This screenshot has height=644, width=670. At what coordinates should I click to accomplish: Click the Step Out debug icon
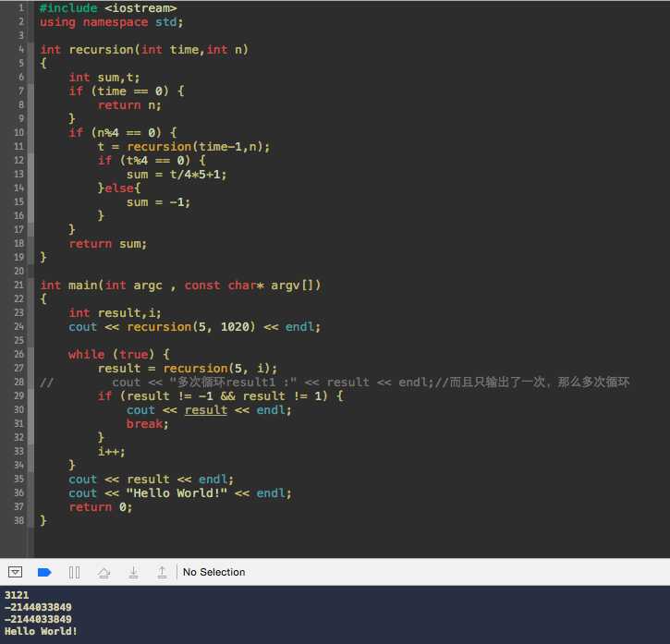(162, 572)
